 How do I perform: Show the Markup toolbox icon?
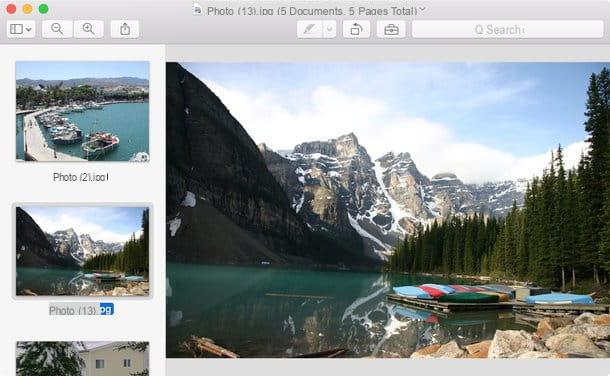391,30
